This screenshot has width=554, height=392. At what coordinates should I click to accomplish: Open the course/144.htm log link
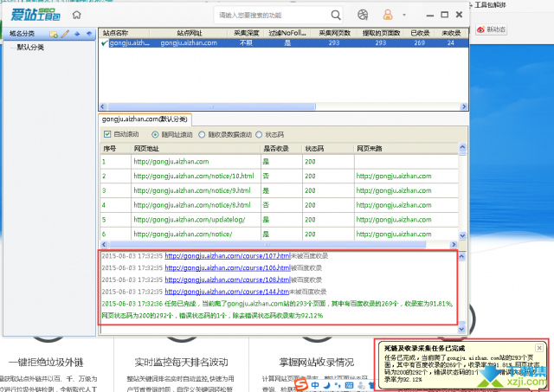tap(227, 292)
